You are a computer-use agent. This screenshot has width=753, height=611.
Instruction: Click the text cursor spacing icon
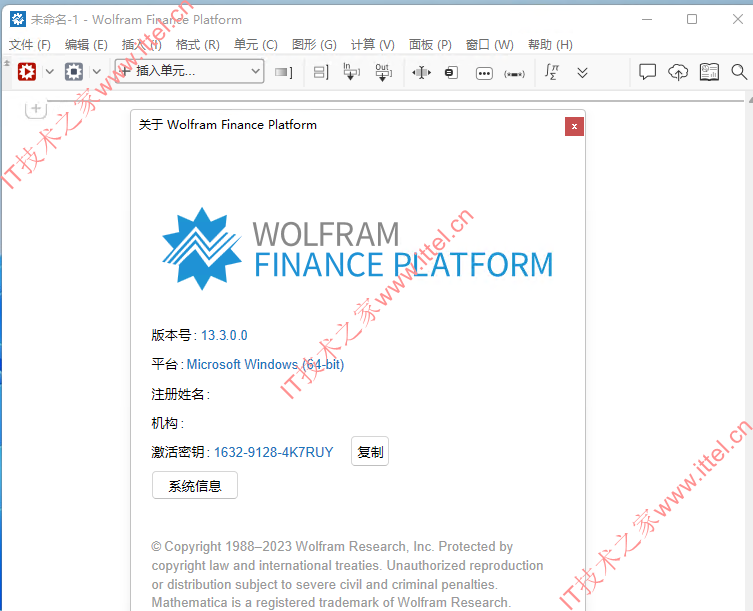[421, 73]
